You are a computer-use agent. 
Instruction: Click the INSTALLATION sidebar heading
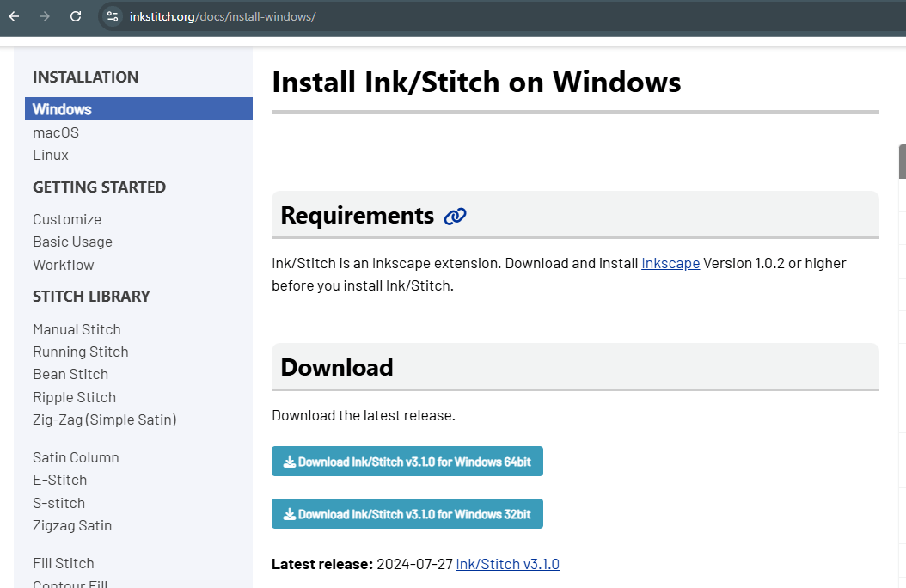pyautogui.click(x=85, y=77)
